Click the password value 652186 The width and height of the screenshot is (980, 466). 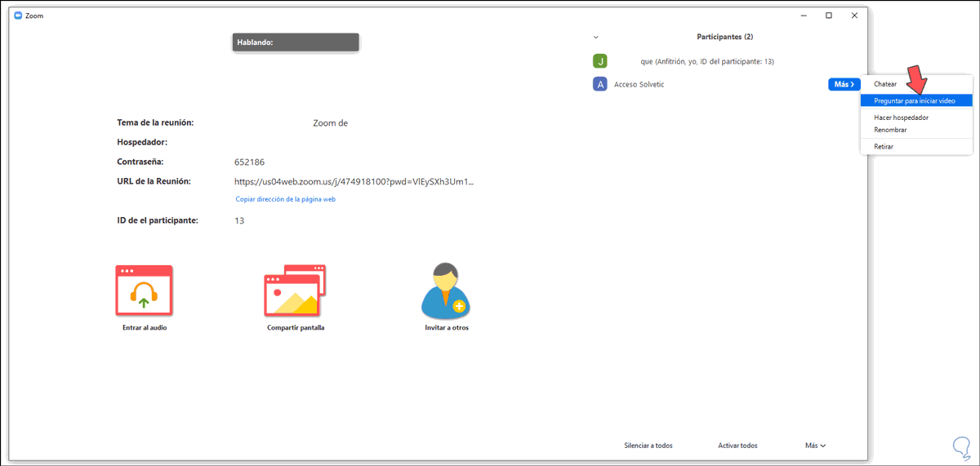coord(249,162)
